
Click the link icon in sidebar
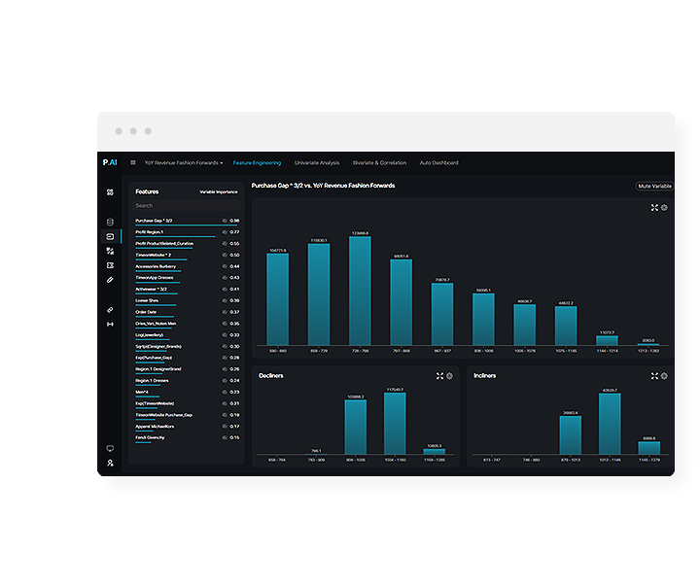point(110,310)
